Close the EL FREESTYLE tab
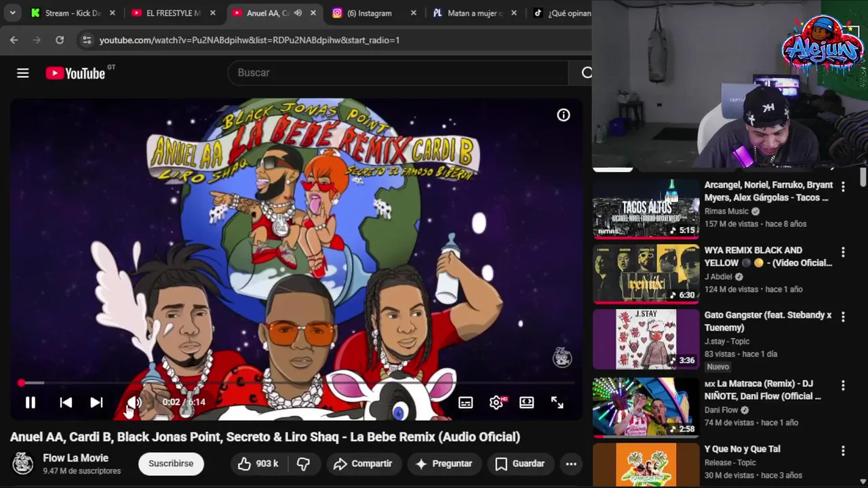Screen dimensions: 868x488 212,13
